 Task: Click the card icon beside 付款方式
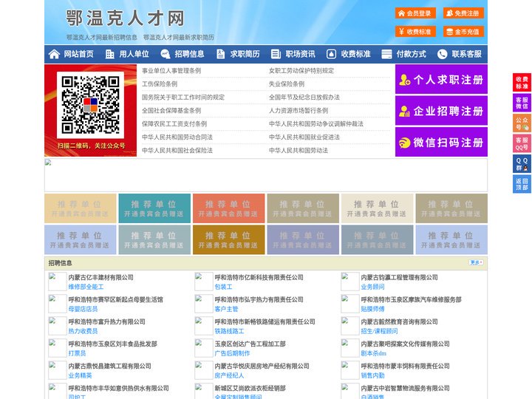[386, 54]
